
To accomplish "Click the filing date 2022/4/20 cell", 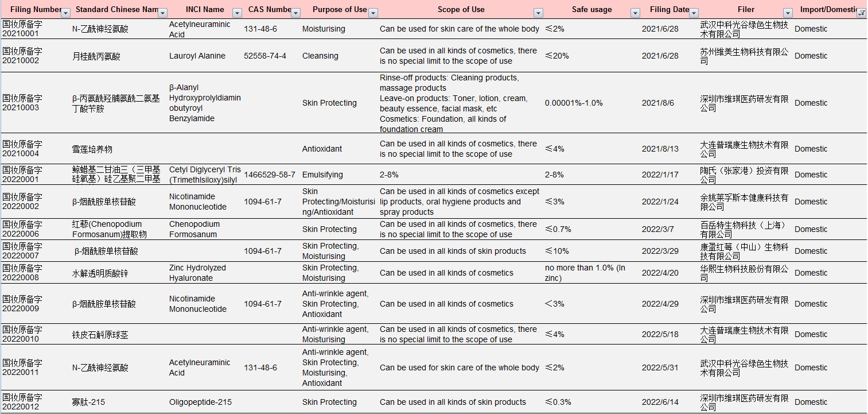I will point(660,273).
